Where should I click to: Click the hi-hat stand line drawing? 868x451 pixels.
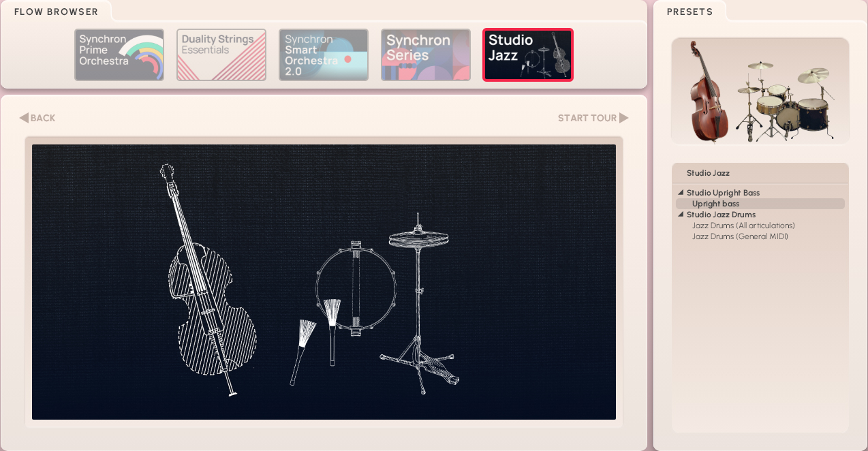[x=419, y=304]
